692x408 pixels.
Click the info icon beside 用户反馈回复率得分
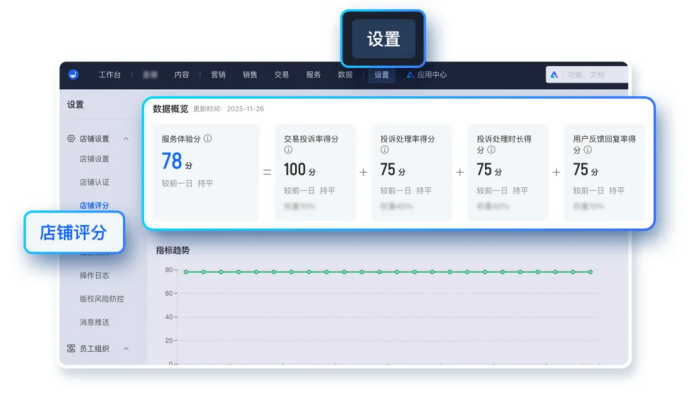(x=588, y=150)
